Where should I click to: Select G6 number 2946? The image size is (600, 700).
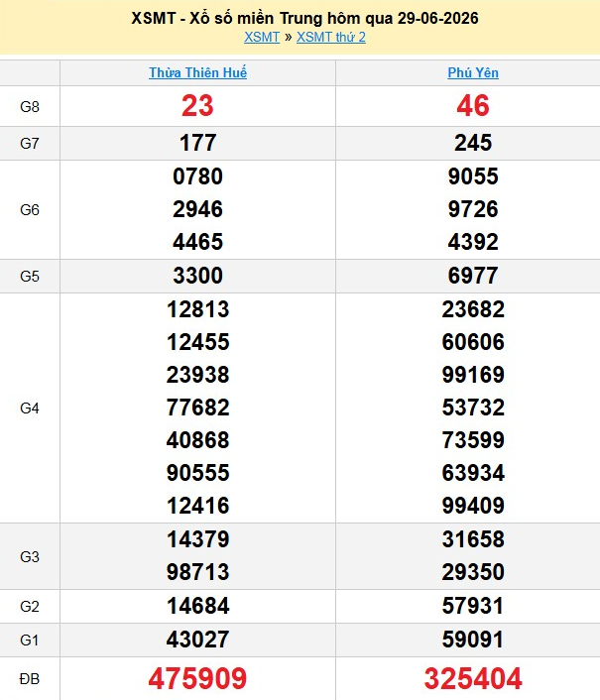[x=197, y=209]
